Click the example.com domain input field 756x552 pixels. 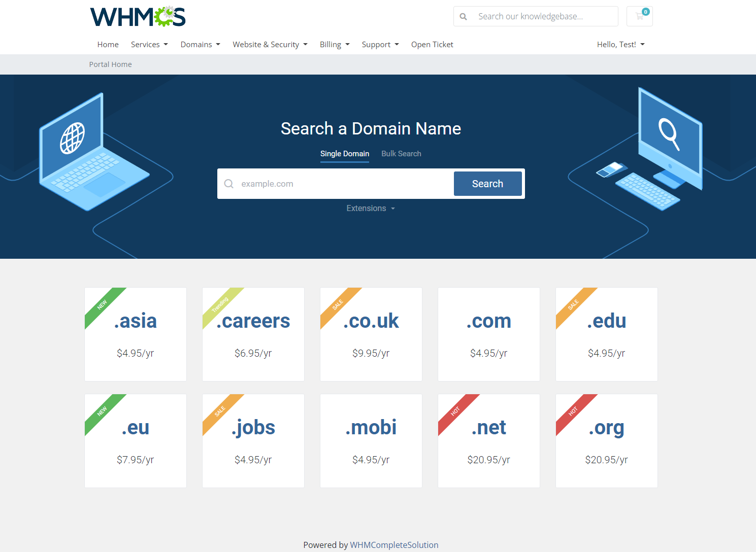(x=345, y=184)
